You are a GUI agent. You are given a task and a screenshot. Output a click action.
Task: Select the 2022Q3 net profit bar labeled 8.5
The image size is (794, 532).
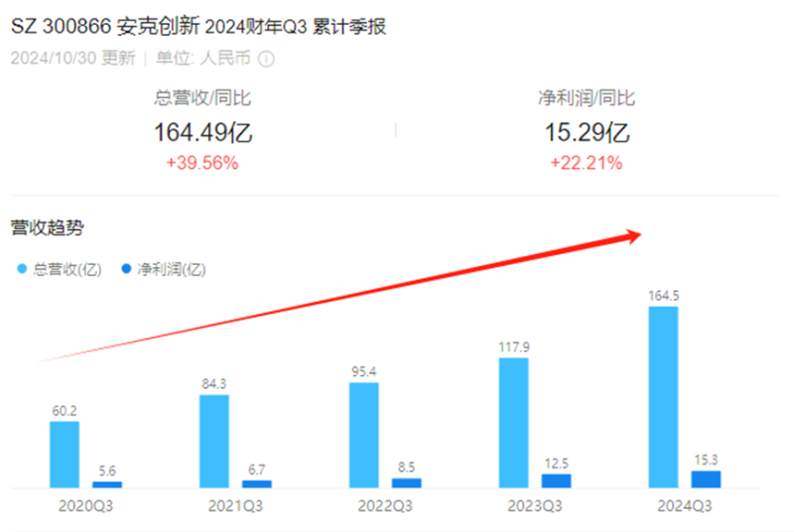[406, 483]
